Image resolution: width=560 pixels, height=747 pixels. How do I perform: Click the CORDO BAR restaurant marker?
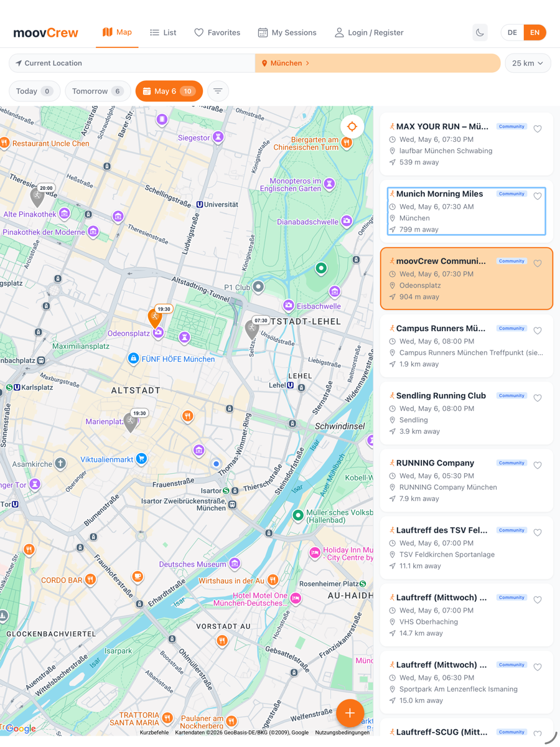click(91, 580)
